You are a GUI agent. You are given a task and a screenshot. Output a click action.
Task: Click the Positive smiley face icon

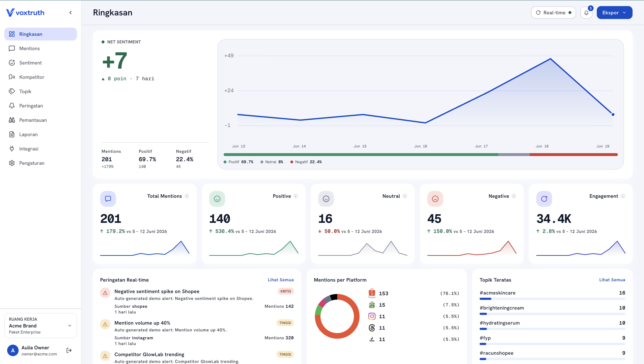pos(217,199)
